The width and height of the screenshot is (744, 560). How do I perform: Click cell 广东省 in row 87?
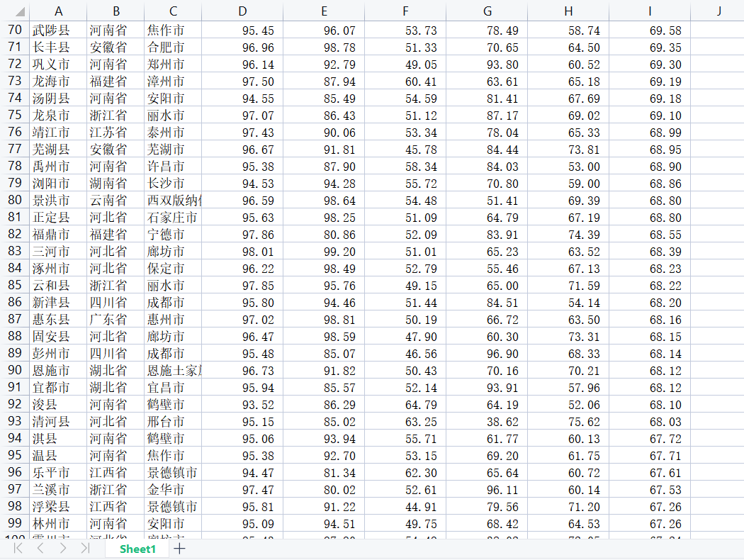pyautogui.click(x=115, y=320)
